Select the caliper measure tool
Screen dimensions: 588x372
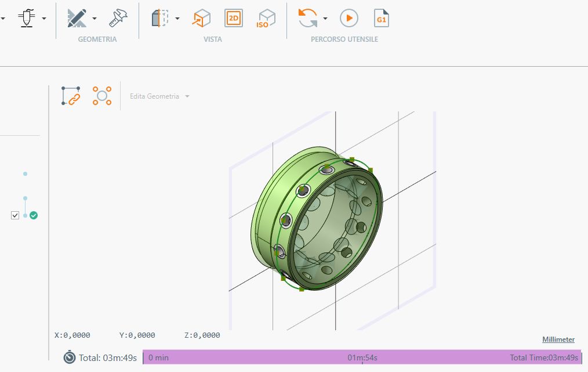pyautogui.click(x=118, y=18)
